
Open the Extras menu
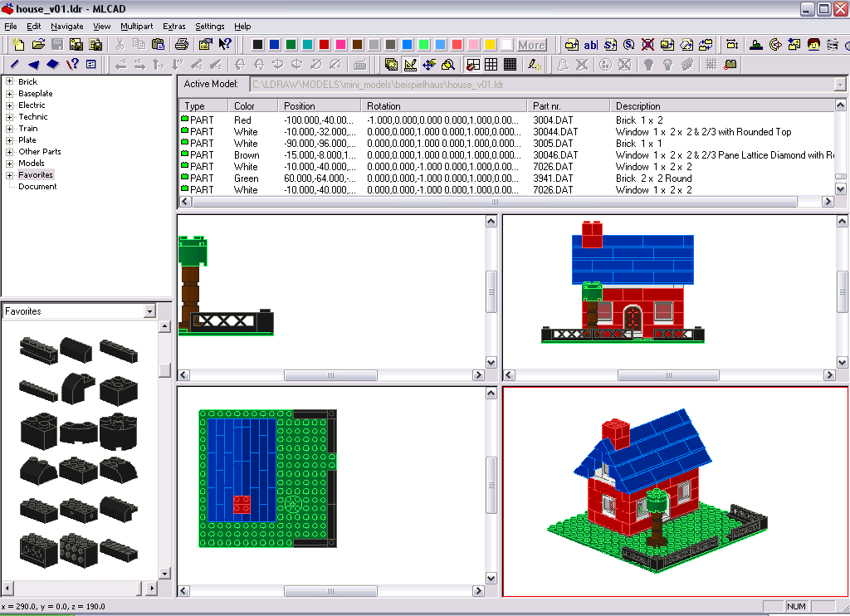174,26
